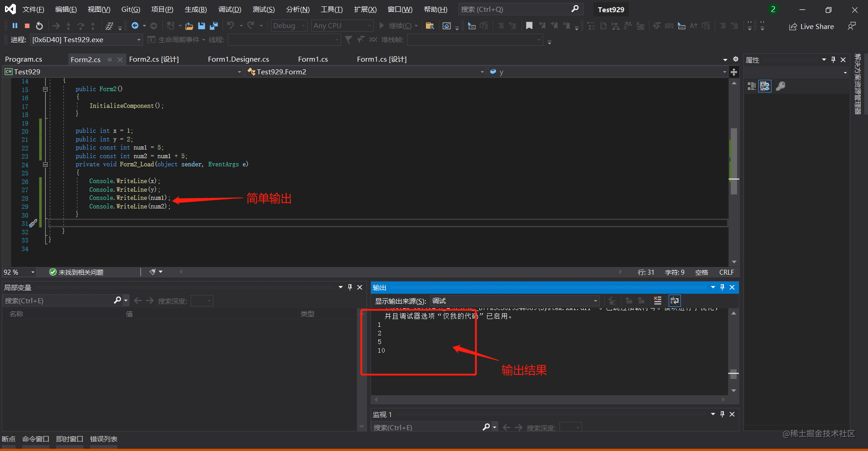Split the editor window with plus icon
The width and height of the screenshot is (868, 451).
734,72
